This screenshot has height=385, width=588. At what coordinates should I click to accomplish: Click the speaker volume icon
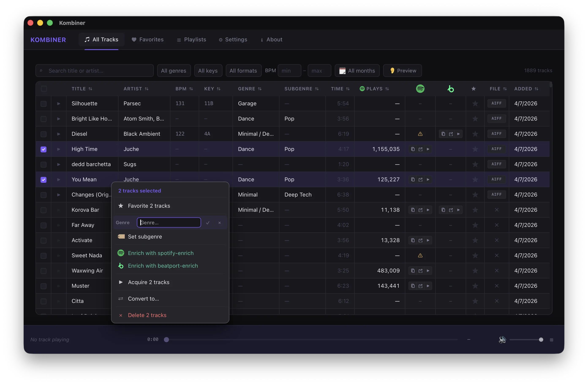502,340
